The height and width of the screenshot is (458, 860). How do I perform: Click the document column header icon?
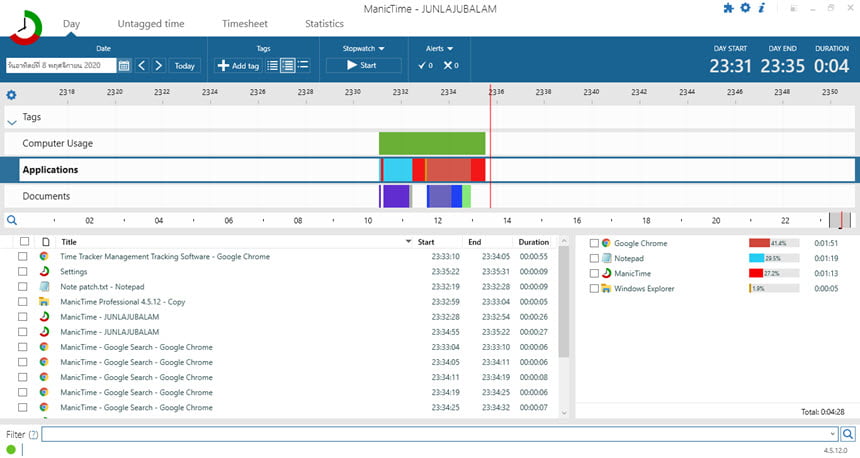pos(46,242)
